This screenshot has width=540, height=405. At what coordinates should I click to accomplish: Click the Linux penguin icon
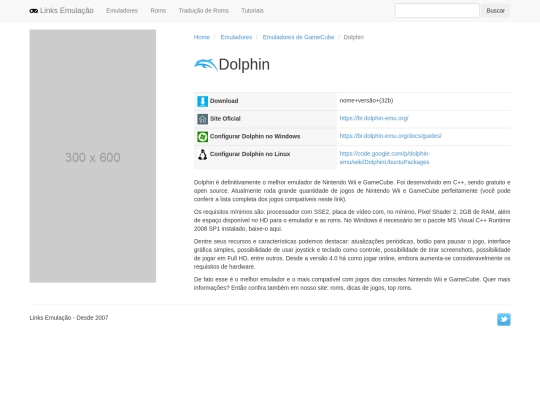pyautogui.click(x=202, y=155)
